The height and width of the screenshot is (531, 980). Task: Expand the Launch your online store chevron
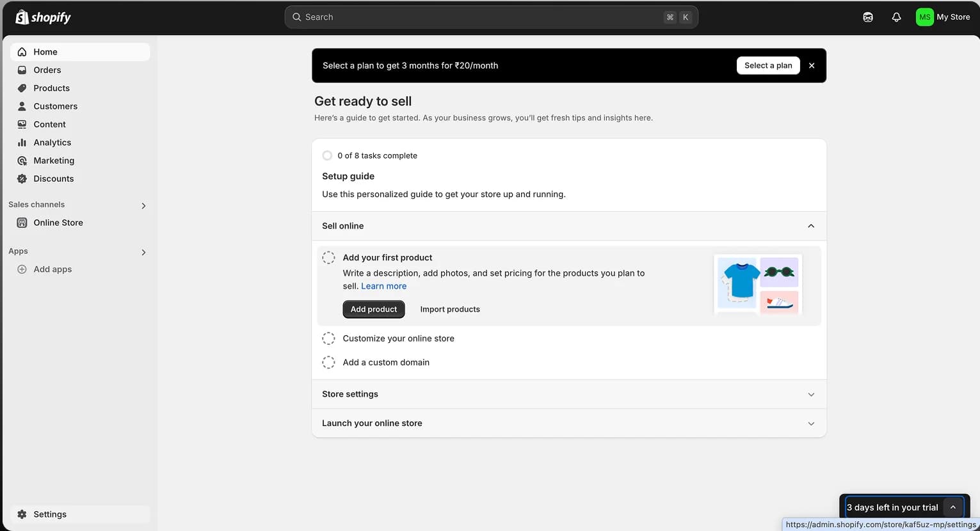811,424
